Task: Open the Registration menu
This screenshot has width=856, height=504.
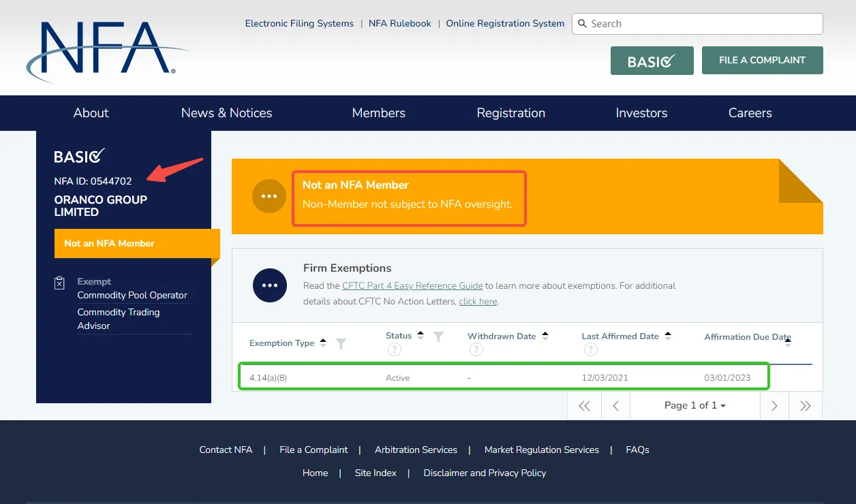Action: tap(511, 113)
